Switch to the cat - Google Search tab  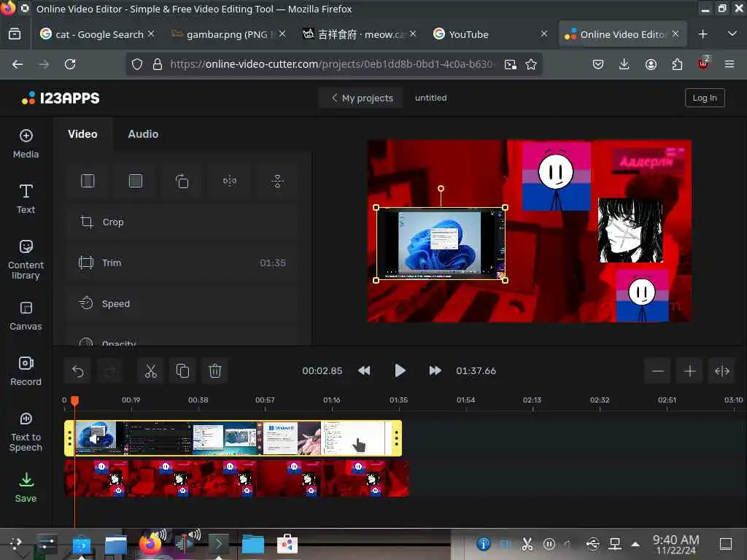(98, 34)
